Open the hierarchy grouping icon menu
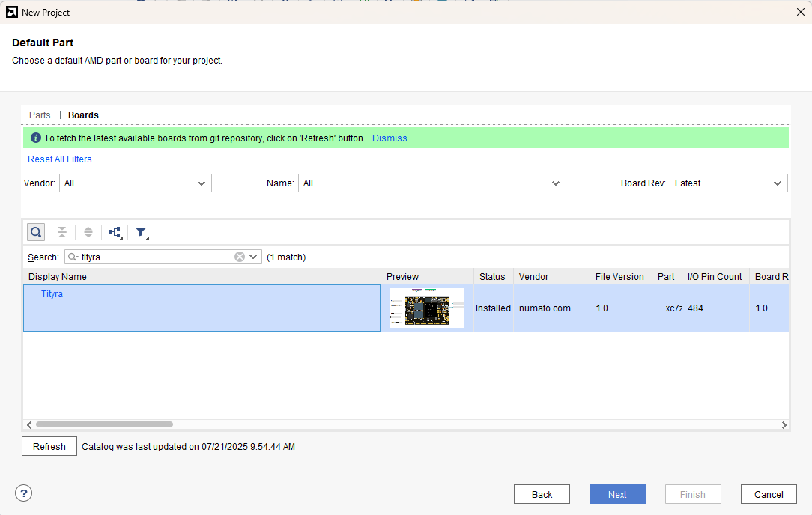This screenshot has width=812, height=515. (x=115, y=232)
